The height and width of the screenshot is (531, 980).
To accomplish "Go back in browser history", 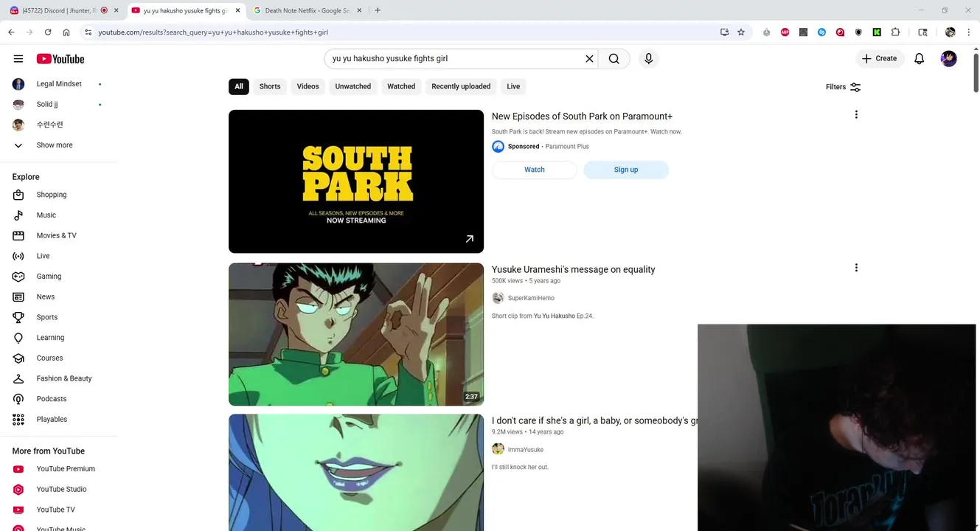I will tap(11, 32).
